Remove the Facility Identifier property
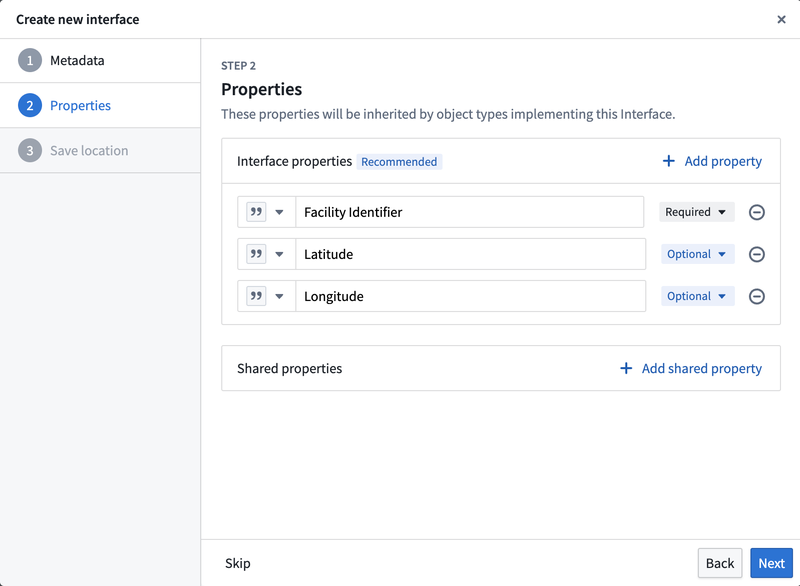Screen dimensions: 800x586 (x=757, y=211)
